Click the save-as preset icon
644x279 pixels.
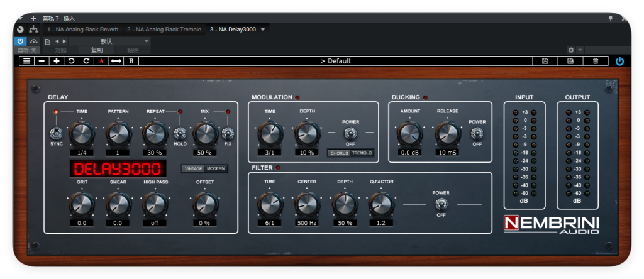click(570, 61)
